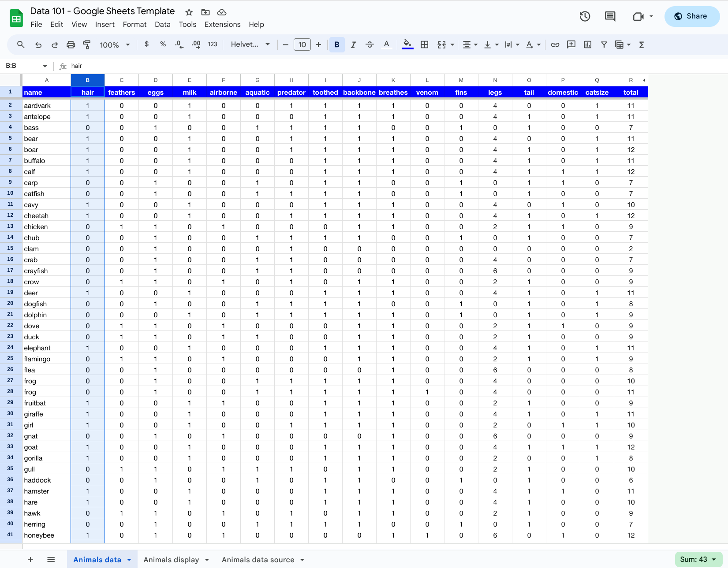Open the fill color picker
The width and height of the screenshot is (728, 568).
[x=407, y=45]
